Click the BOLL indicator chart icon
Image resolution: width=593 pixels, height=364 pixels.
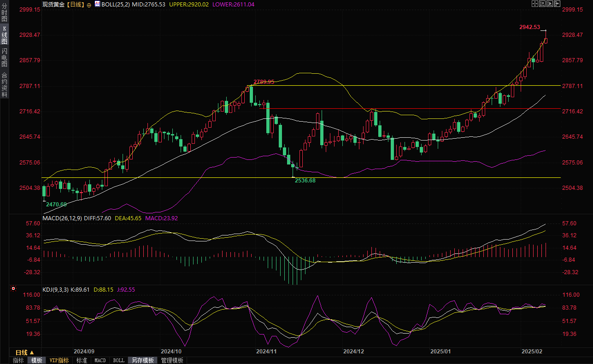pos(97,4)
